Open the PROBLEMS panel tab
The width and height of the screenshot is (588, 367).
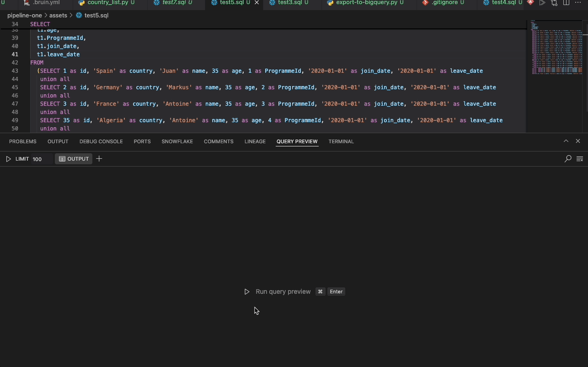point(23,141)
